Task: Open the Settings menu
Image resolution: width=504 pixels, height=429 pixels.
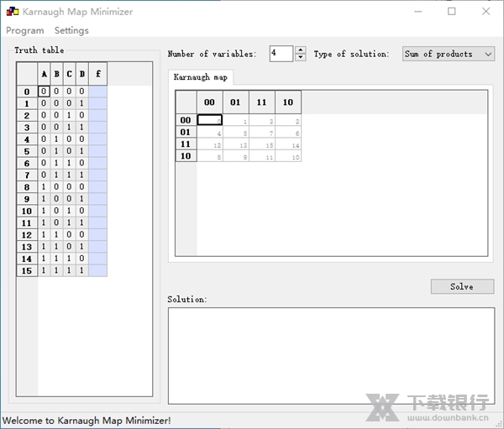Action: coord(71,30)
